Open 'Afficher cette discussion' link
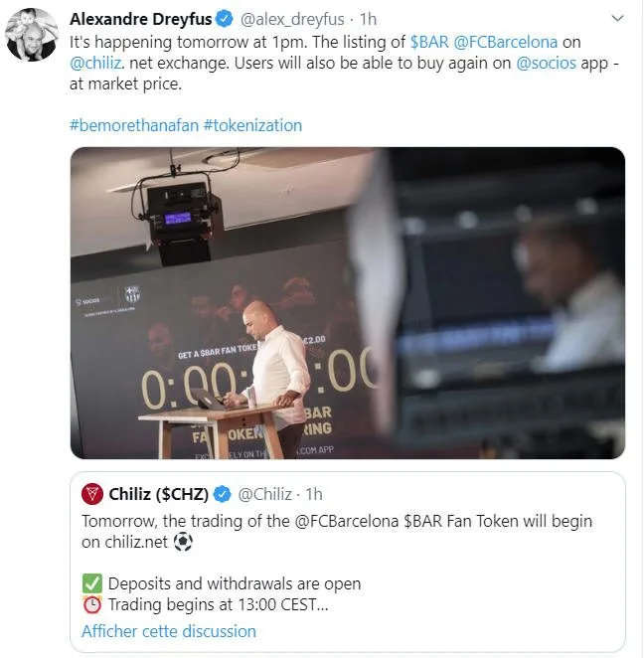 [x=169, y=631]
